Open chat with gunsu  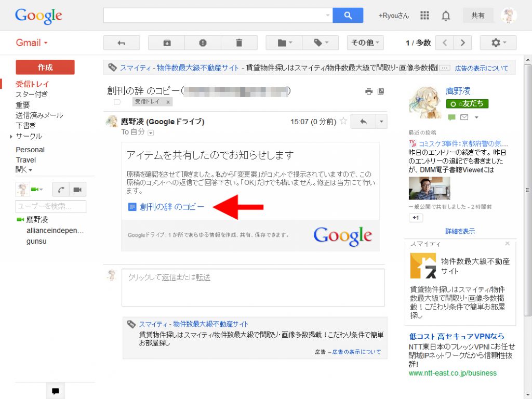tap(36, 241)
